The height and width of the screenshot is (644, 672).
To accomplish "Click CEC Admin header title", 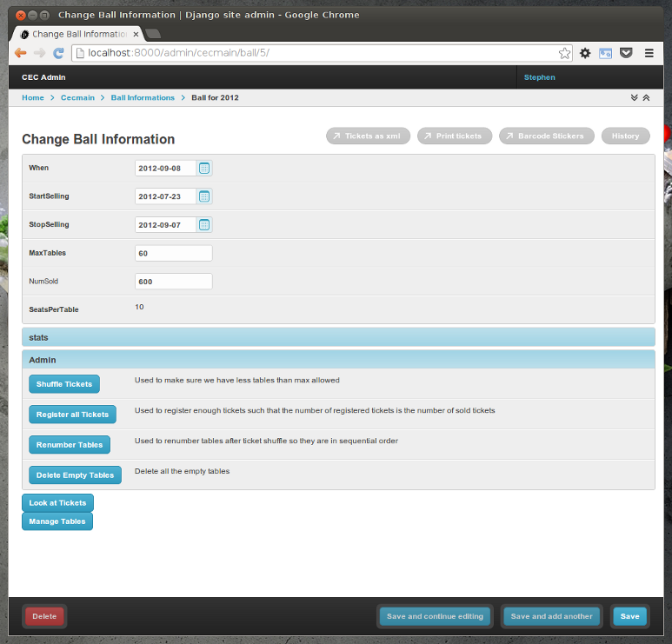I will [43, 77].
